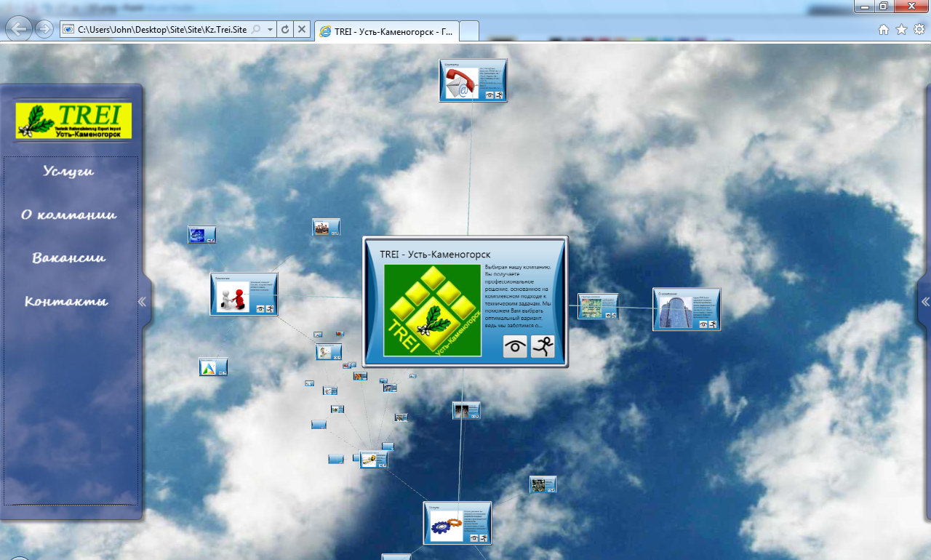
Task: Select the small map card beside the central card
Action: click(598, 306)
